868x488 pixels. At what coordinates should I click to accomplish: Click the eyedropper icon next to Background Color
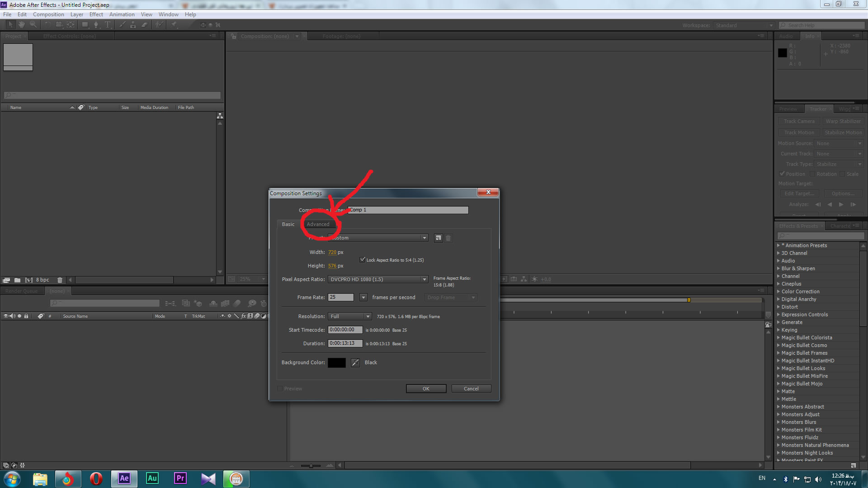356,362
